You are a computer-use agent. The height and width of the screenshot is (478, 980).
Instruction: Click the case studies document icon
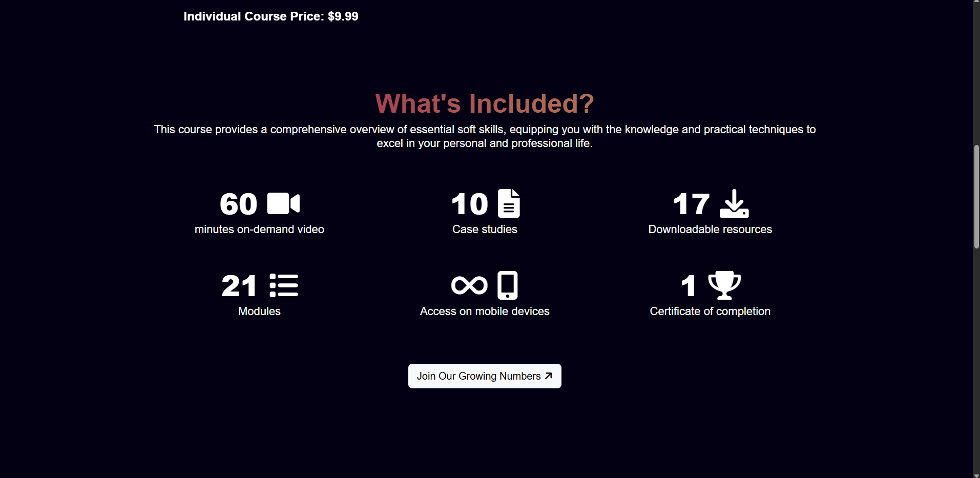tap(509, 203)
